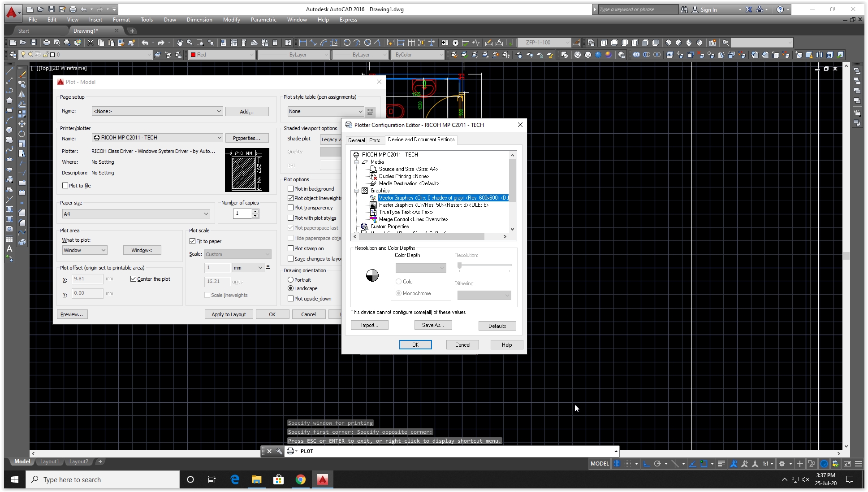The height and width of the screenshot is (492, 868).
Task: Click the Save icon in Quick Access toolbar
Action: (x=51, y=9)
